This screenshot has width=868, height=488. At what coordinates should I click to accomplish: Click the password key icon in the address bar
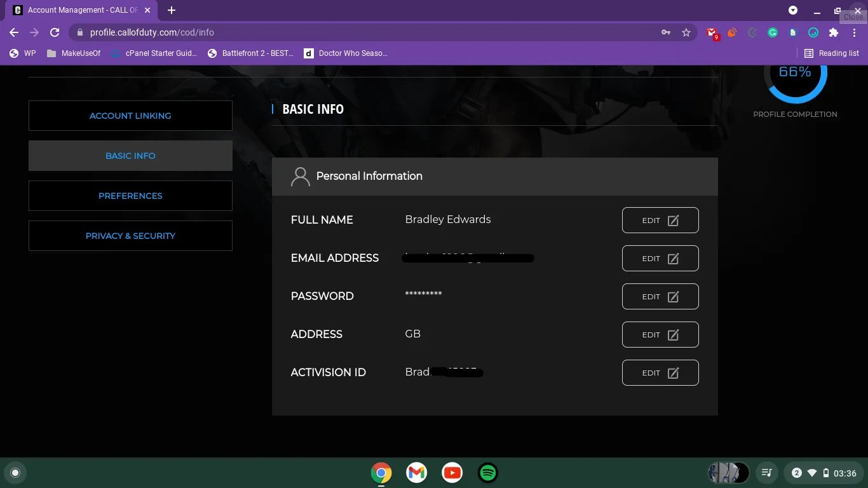tap(665, 32)
